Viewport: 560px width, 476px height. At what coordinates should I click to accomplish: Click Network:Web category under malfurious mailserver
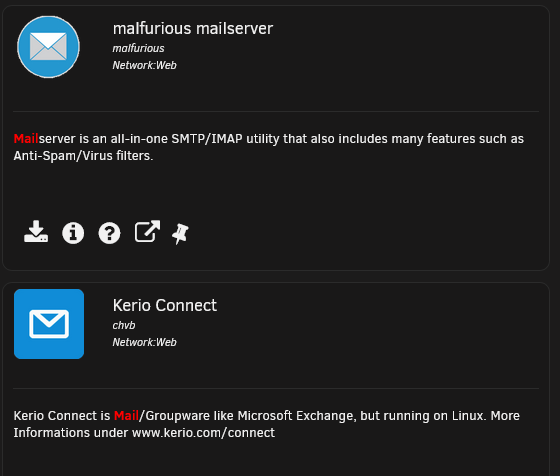(145, 65)
